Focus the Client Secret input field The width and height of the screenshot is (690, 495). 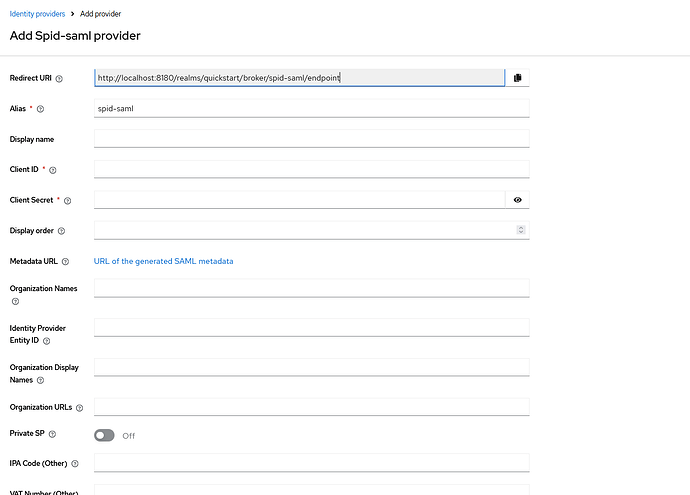coord(299,200)
